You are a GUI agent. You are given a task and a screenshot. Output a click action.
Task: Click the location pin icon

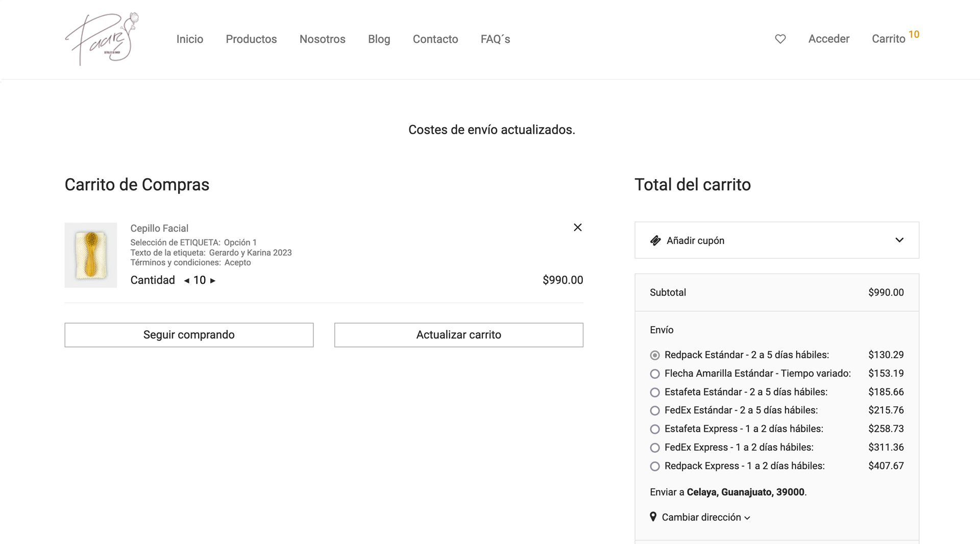pos(653,517)
